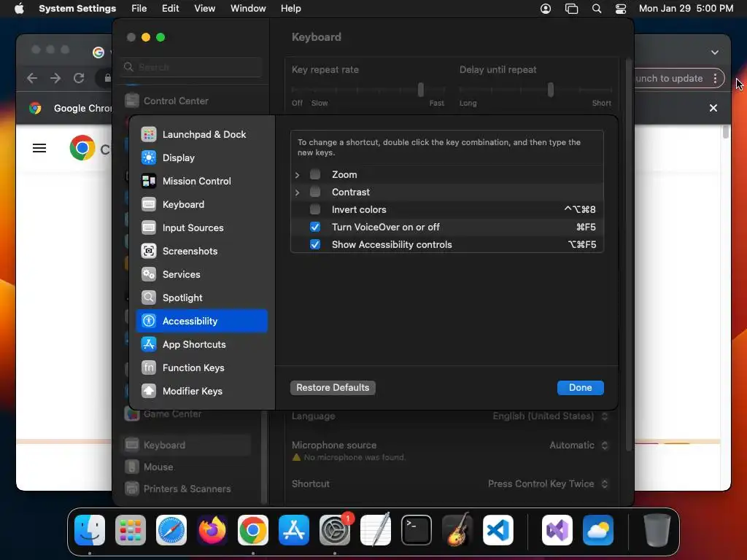Uncheck Turn VoiceOver on or off
747x560 pixels.
click(315, 227)
